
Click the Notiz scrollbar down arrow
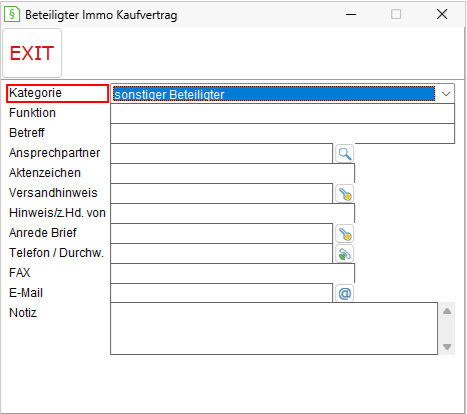pos(447,347)
